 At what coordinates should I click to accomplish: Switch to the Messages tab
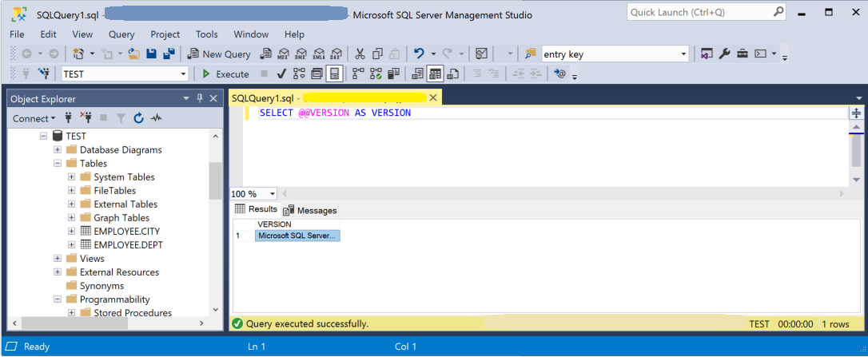tap(310, 210)
